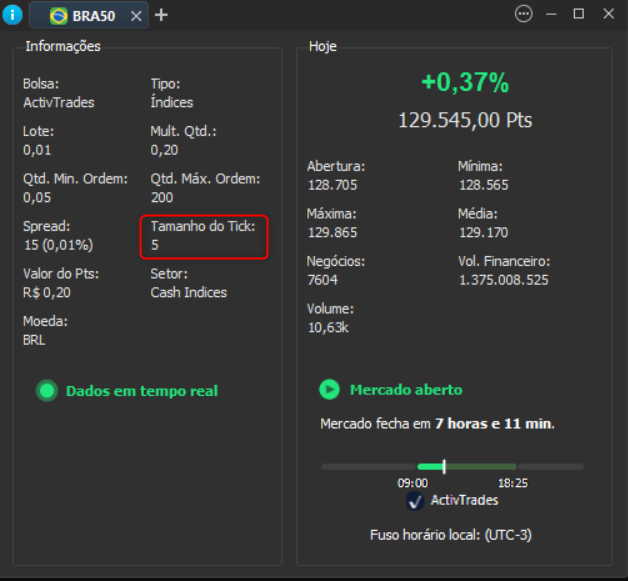Screen dimensions: 628x581
Task: Add a new tab with plus icon
Action: (162, 15)
